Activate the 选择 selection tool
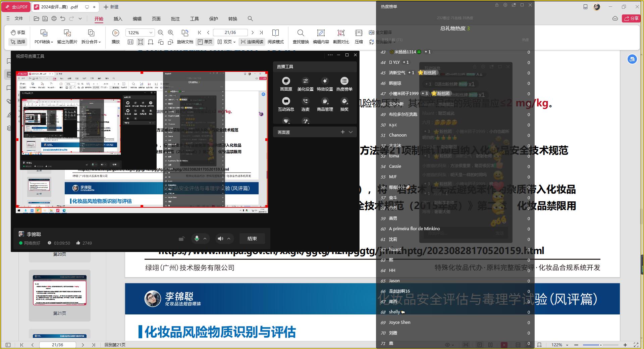This screenshot has width=644, height=349. (18, 42)
